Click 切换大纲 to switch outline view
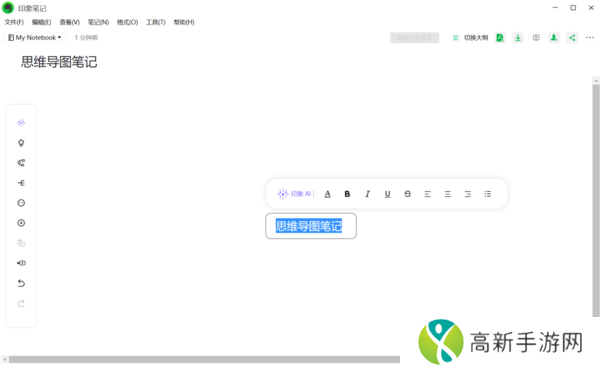This screenshot has width=600, height=367. coord(476,38)
